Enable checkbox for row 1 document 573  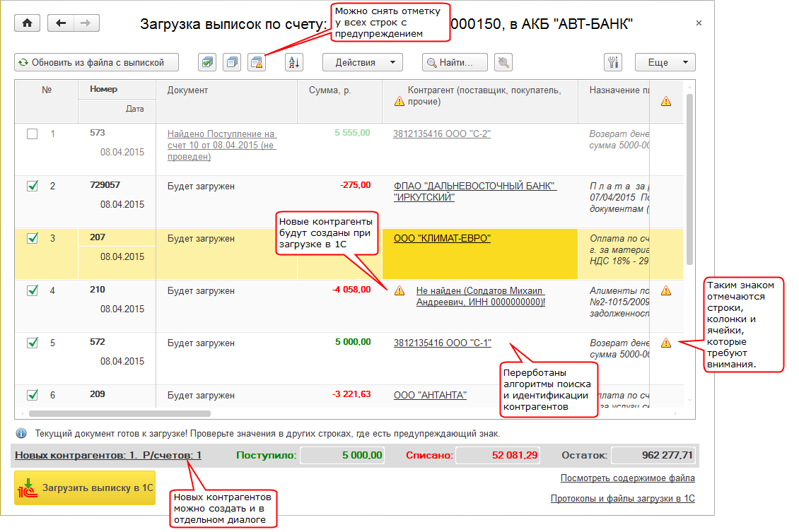[x=32, y=134]
